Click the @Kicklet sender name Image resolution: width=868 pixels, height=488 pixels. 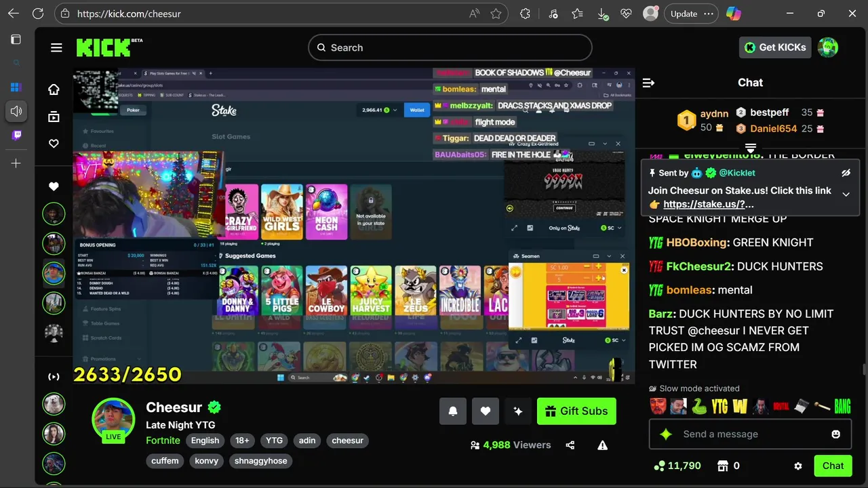pos(737,173)
